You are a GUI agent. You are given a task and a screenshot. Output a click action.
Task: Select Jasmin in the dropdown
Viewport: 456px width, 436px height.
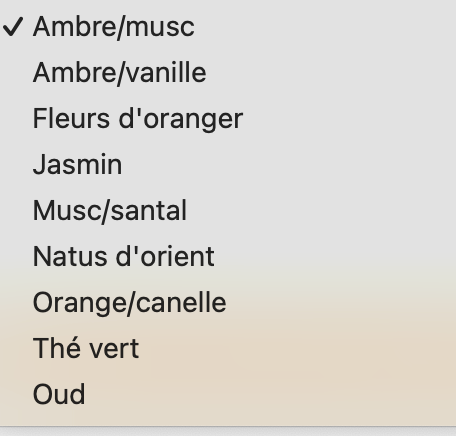(228, 165)
